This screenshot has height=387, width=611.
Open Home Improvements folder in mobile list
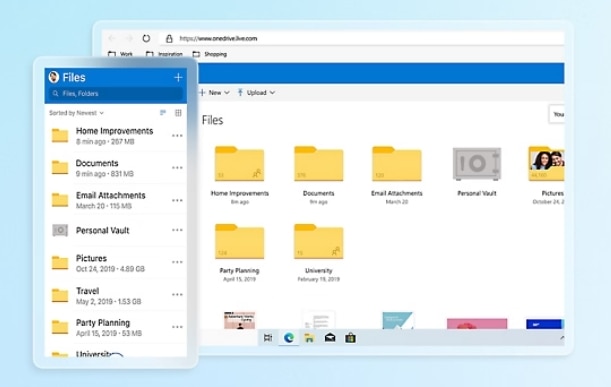[116, 136]
